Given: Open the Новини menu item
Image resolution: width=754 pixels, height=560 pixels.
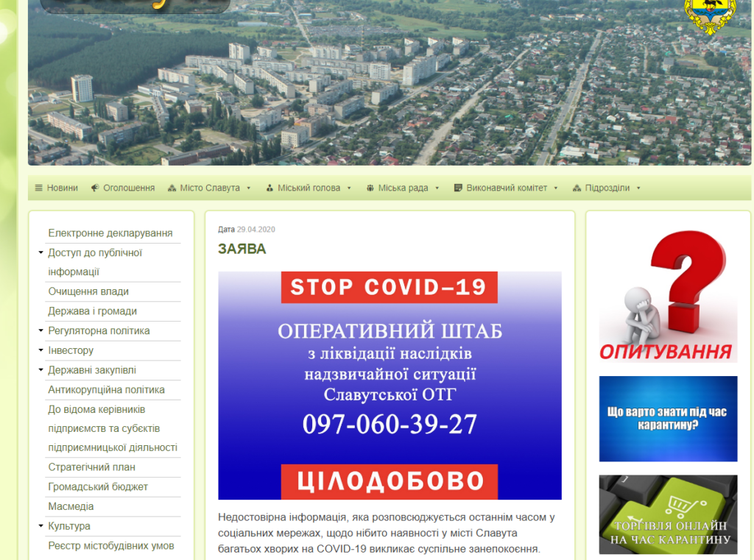Looking at the screenshot, I should coord(62,188).
